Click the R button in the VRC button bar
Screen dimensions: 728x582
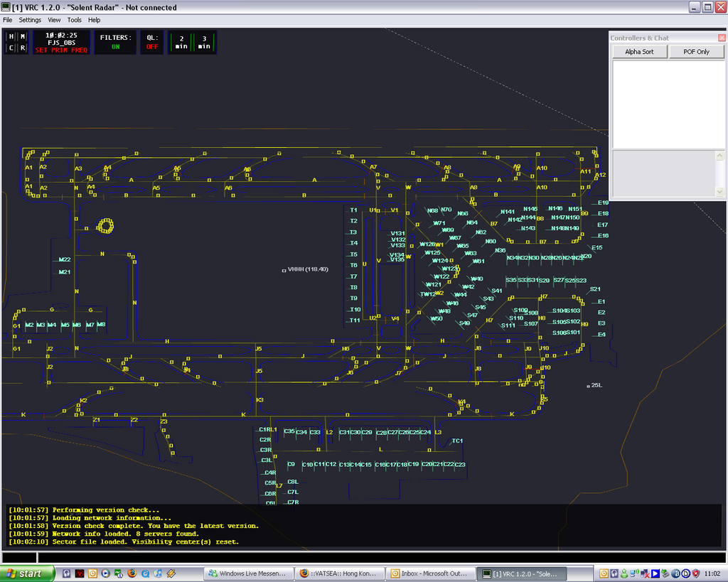coord(23,48)
